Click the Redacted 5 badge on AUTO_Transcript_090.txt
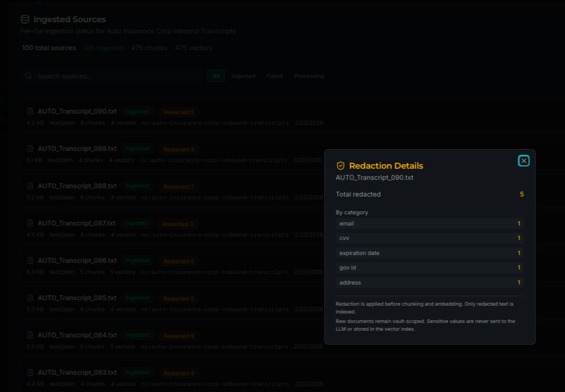 pos(179,111)
